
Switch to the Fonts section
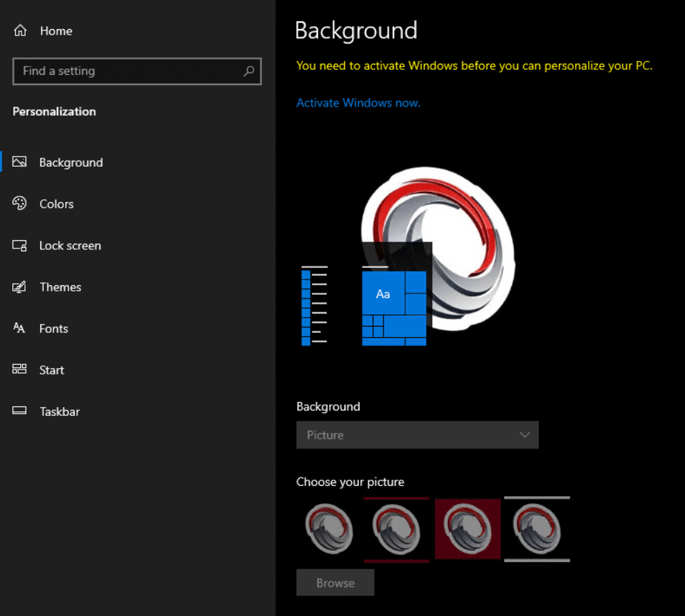[54, 329]
